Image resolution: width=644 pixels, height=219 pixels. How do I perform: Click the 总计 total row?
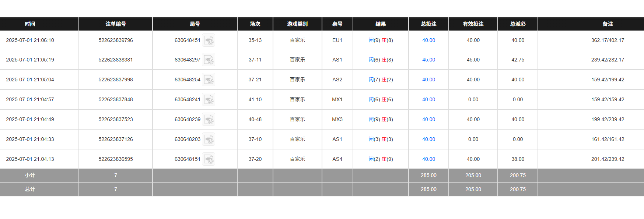[x=31, y=189]
